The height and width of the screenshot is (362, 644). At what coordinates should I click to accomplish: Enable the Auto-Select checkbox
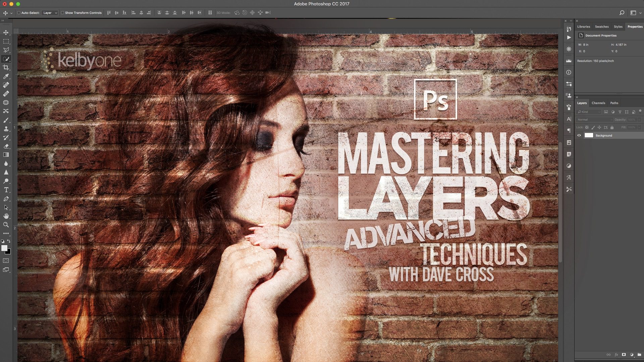pyautogui.click(x=19, y=13)
